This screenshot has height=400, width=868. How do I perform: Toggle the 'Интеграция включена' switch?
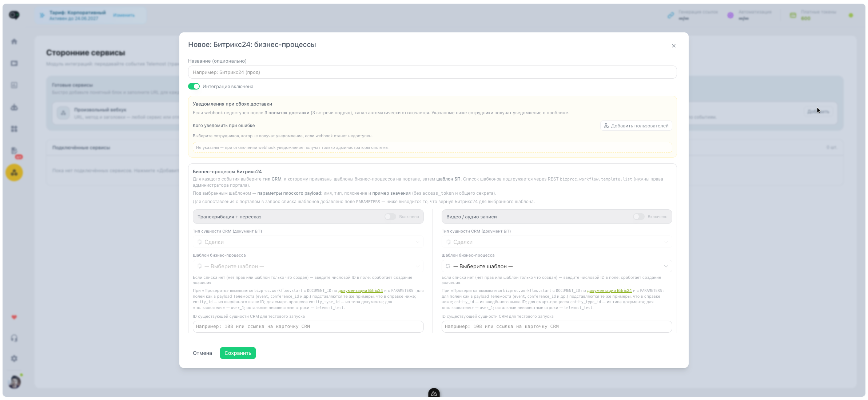click(194, 86)
